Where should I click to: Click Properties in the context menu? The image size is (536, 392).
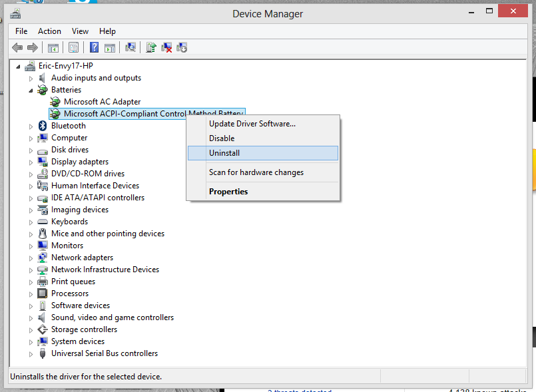(228, 192)
